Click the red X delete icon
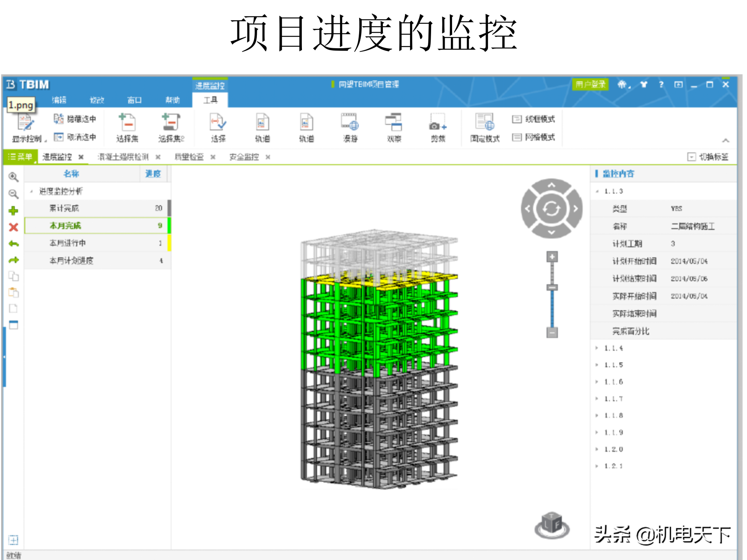Image resolution: width=747 pixels, height=560 pixels. click(x=13, y=227)
